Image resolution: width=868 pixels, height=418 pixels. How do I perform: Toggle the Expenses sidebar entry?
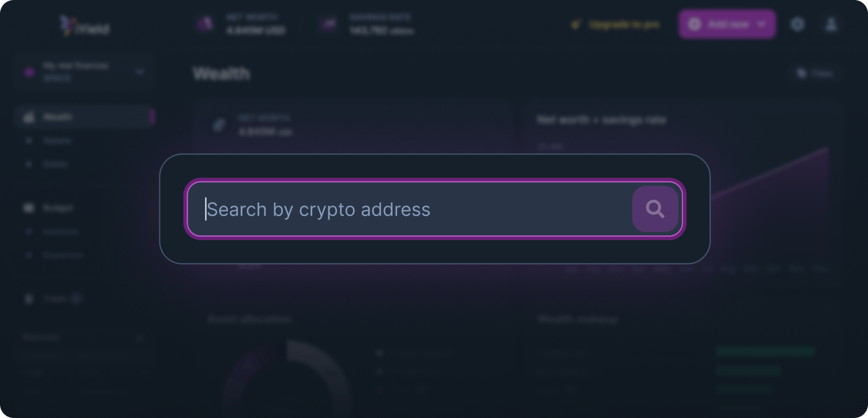(63, 255)
